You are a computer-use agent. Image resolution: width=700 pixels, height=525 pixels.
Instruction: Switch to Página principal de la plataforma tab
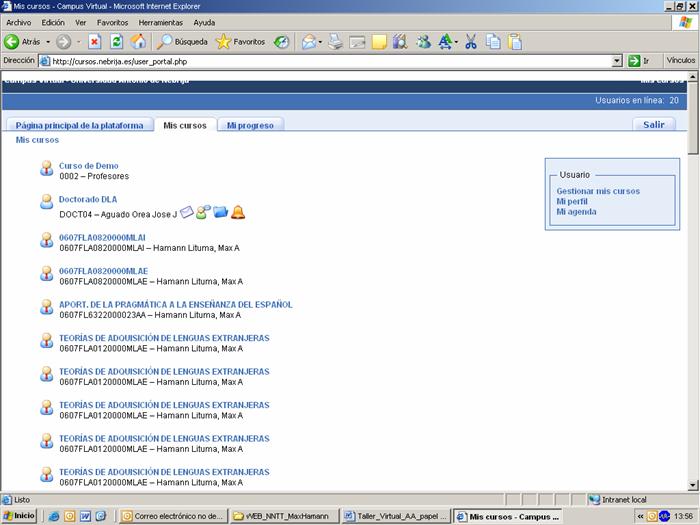[x=79, y=125]
